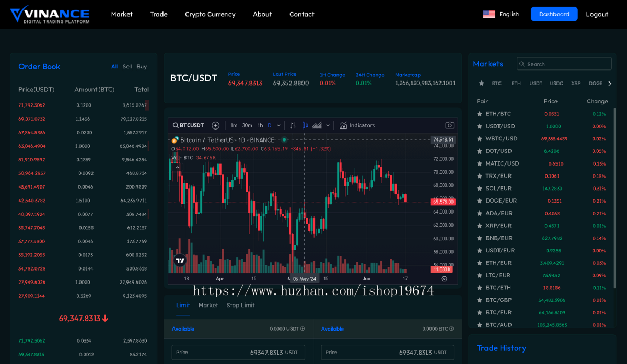Click the TradingView logo on the chart
Screen dimensions: 627x364
click(180, 260)
